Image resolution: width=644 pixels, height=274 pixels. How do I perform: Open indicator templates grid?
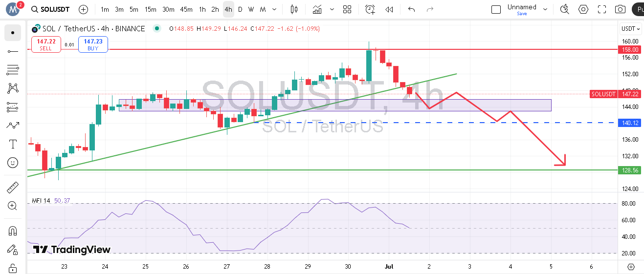[x=347, y=9]
